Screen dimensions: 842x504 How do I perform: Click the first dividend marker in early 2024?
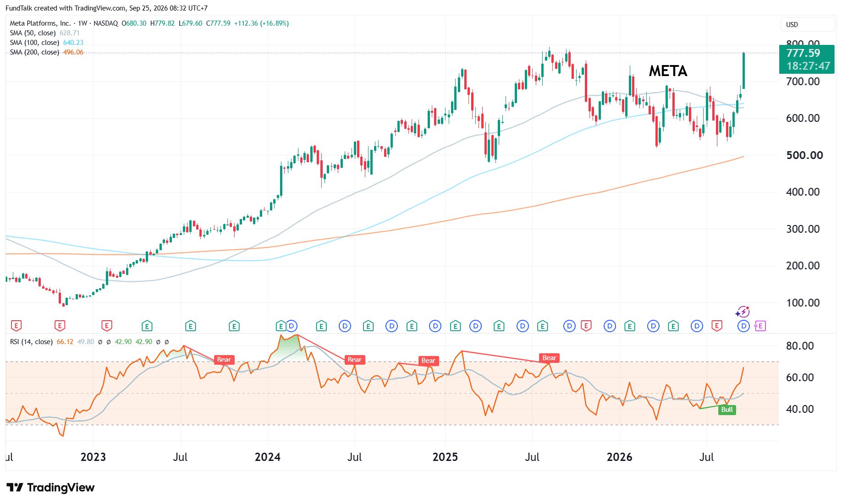click(292, 326)
